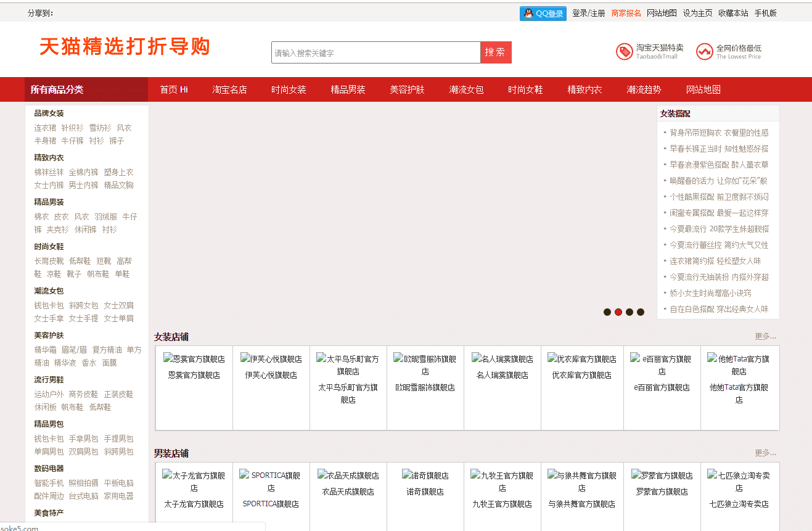The width and height of the screenshot is (812, 531).
Task: Open the 智能手机 category link
Action: 49,483
